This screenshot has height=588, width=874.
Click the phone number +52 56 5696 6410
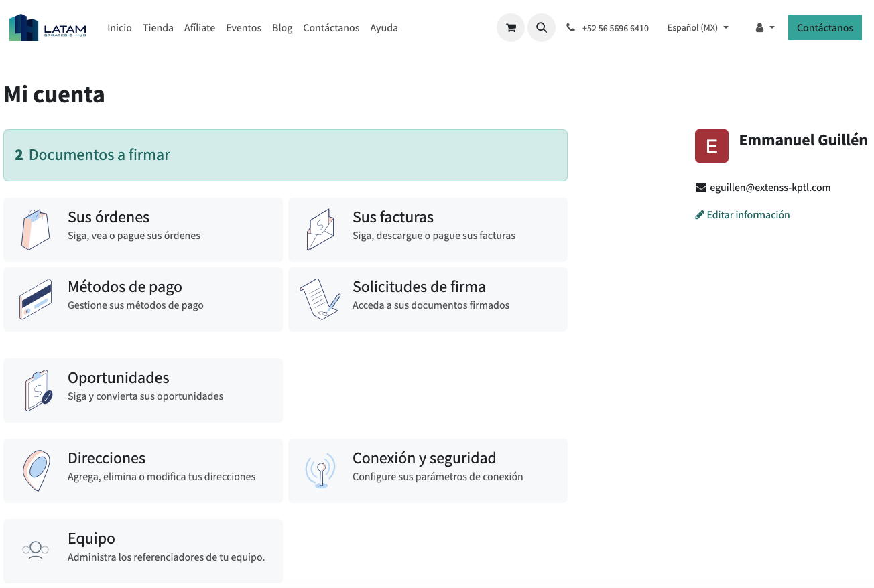615,29
